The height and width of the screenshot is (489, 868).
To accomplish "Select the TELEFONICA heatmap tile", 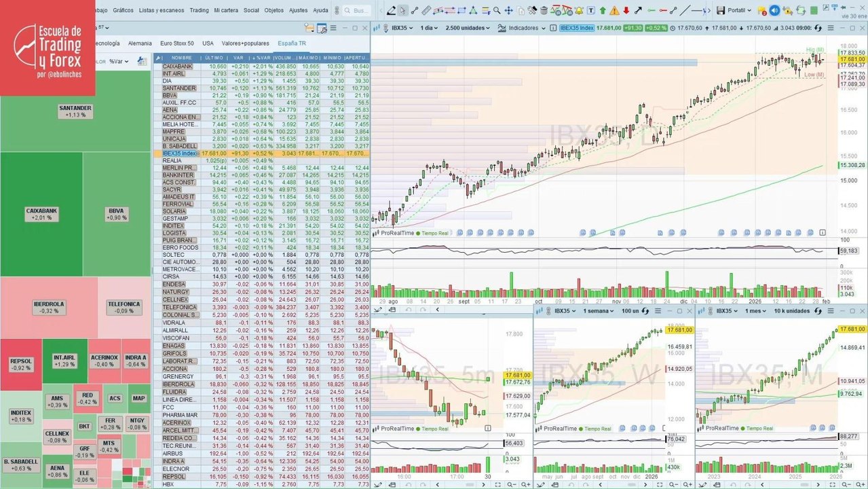I will click(124, 308).
